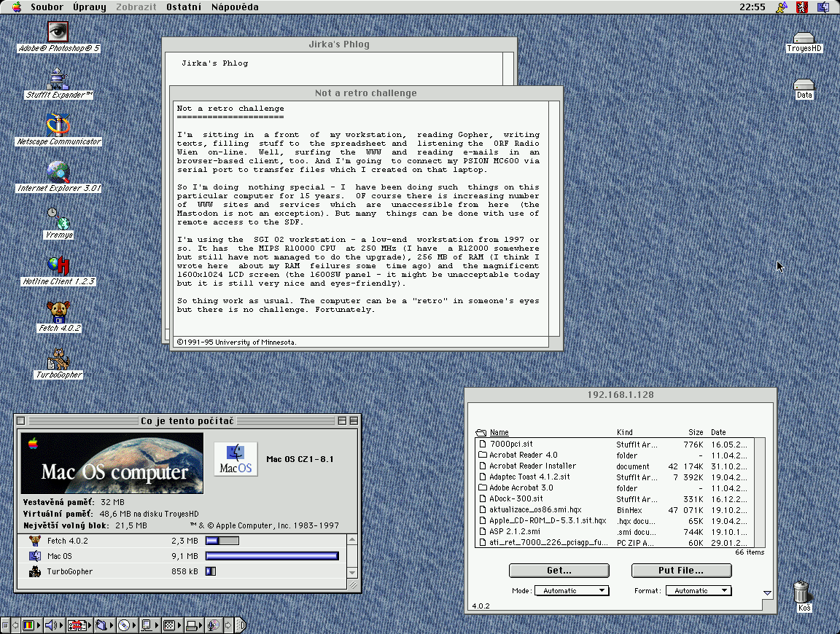Open the Adobe Photoshop 5 desktop icon
This screenshot has height=634, width=840.
click(58, 31)
